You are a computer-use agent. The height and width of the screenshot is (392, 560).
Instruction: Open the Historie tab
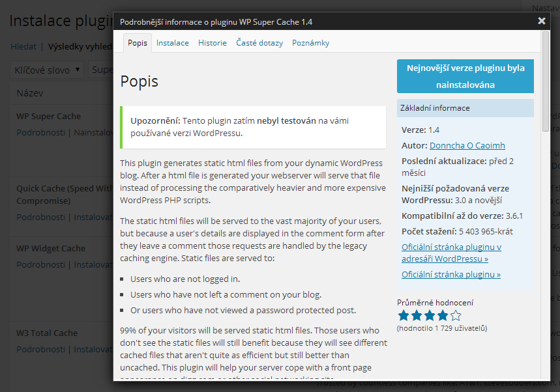(213, 43)
